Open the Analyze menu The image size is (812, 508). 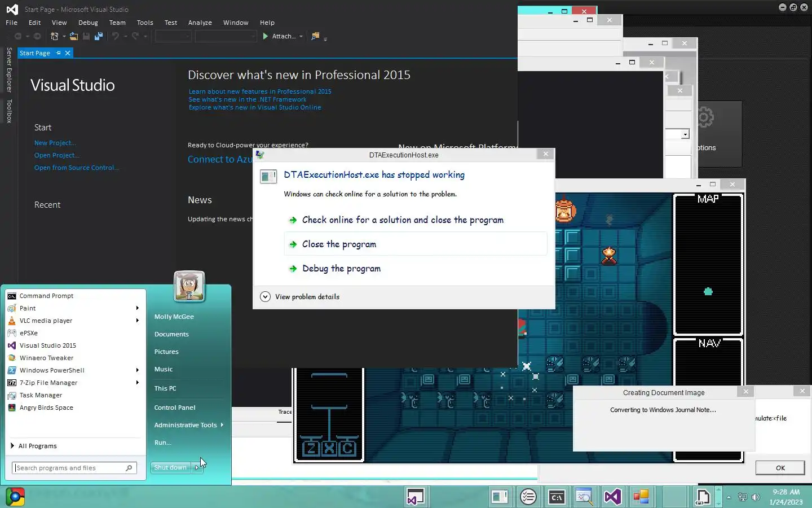(x=200, y=23)
